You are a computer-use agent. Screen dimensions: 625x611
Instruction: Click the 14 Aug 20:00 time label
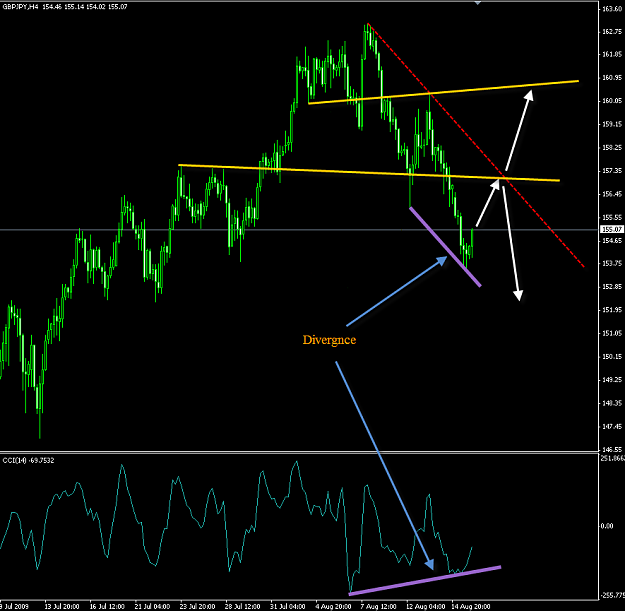coord(471,607)
